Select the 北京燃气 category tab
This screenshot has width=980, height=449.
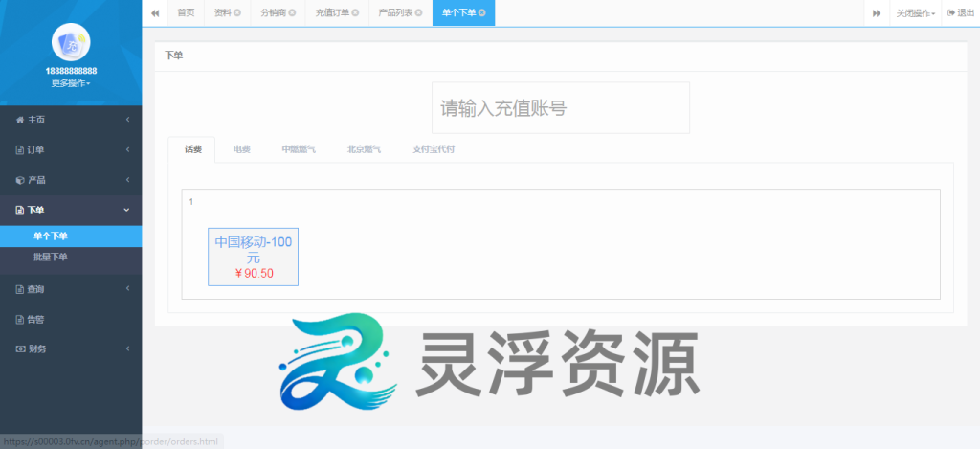(x=365, y=149)
